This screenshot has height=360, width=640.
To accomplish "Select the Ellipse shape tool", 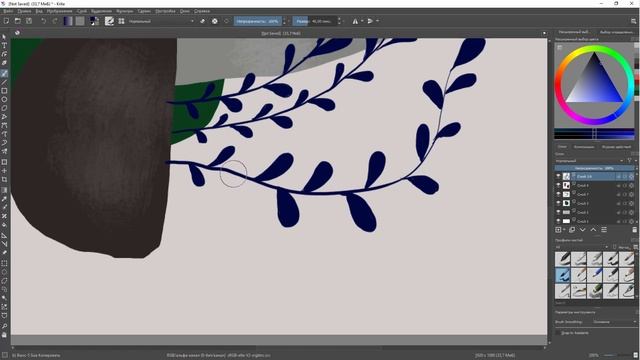I will [x=4, y=99].
